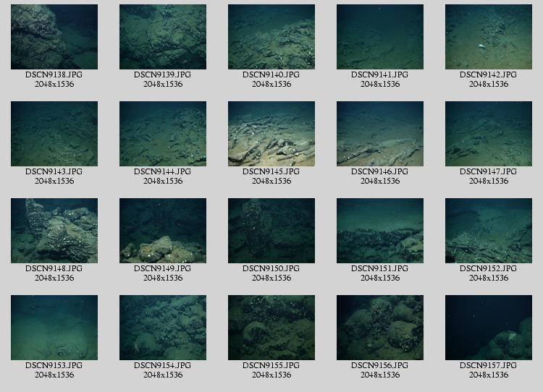Select the DSCN9143.JPG thumbnail picture

click(x=54, y=134)
